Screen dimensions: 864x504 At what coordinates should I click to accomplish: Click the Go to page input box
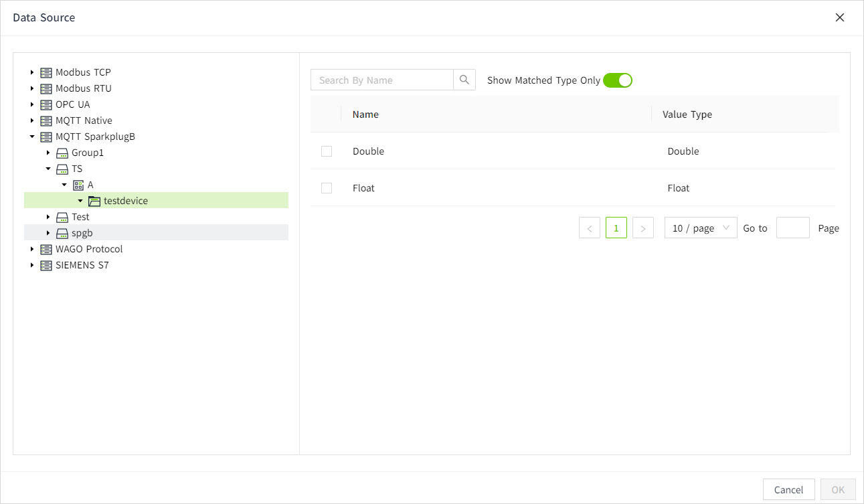[x=792, y=228]
